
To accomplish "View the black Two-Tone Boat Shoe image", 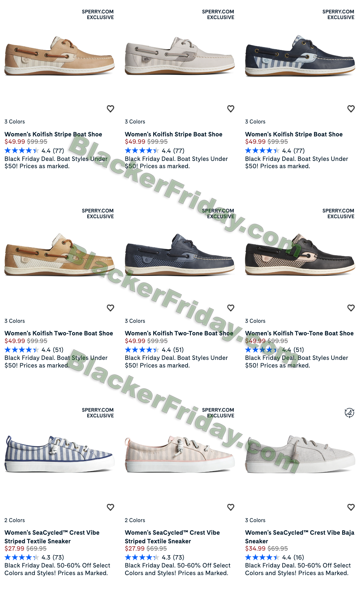I will [300, 254].
